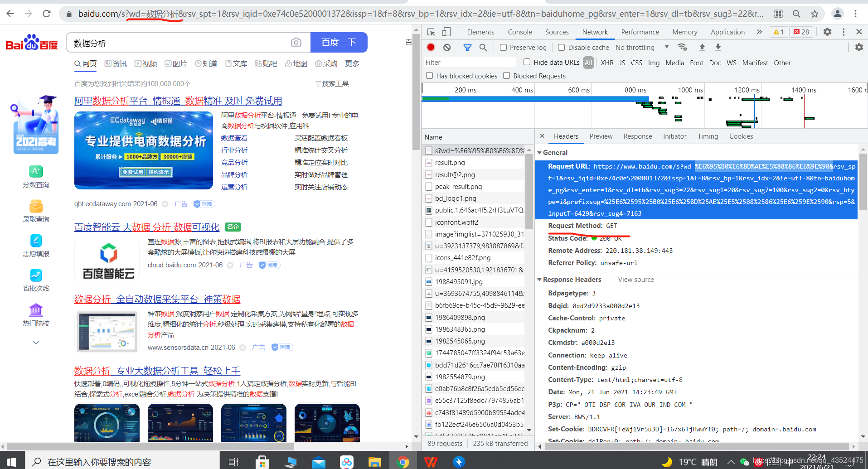This screenshot has width=868, height=469.
Task: Activate the inspect element picker icon
Action: [431, 32]
